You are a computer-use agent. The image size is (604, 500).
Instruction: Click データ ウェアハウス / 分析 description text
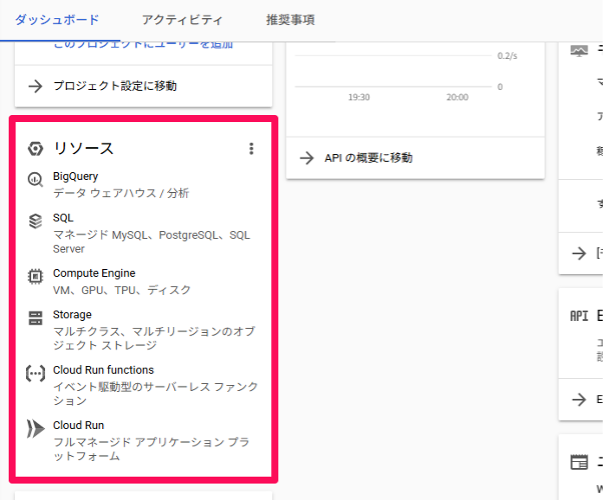click(x=121, y=193)
